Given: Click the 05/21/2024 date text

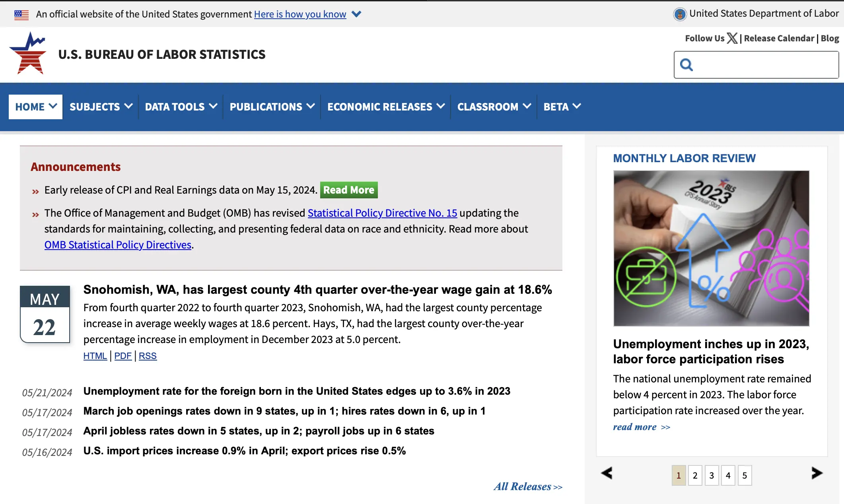Looking at the screenshot, I should click(x=47, y=393).
